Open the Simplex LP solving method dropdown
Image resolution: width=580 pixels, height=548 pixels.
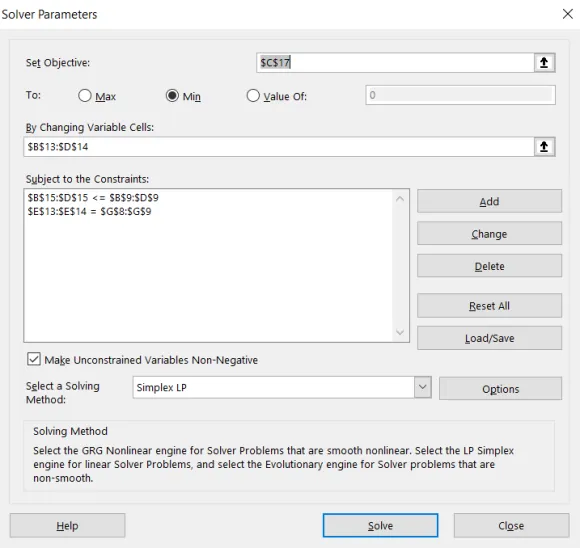[x=422, y=387]
